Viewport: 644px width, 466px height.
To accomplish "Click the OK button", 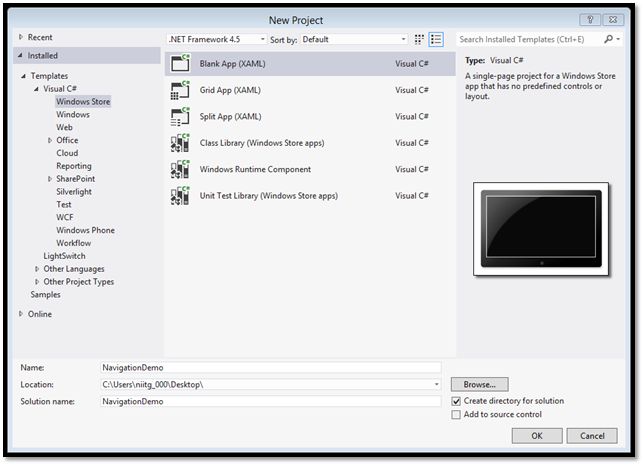I will 537,436.
